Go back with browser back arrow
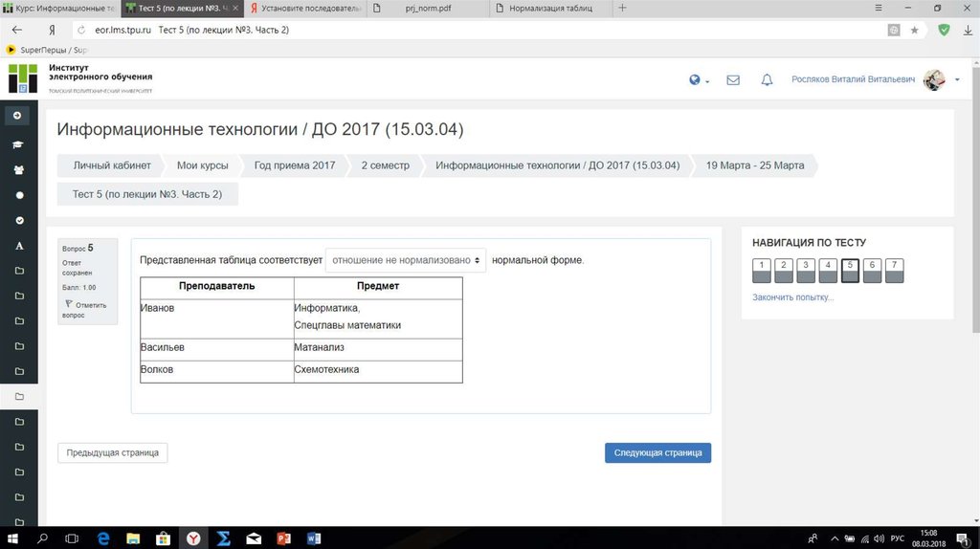 coord(17,30)
